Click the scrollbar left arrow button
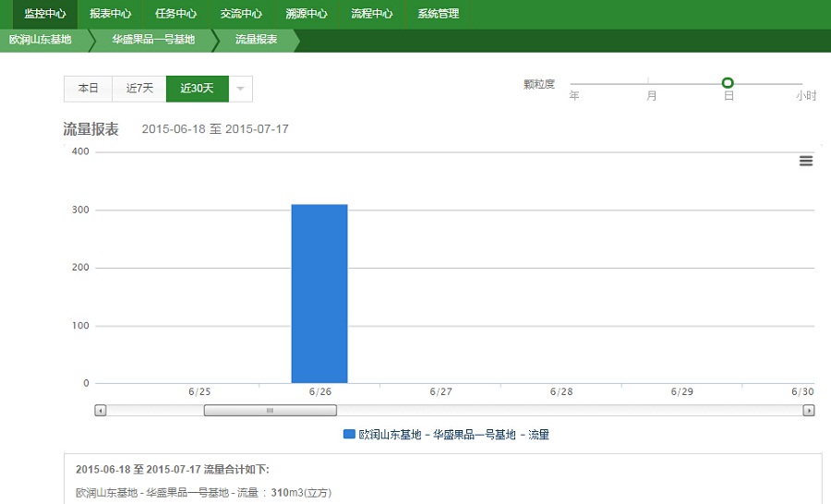 101,411
